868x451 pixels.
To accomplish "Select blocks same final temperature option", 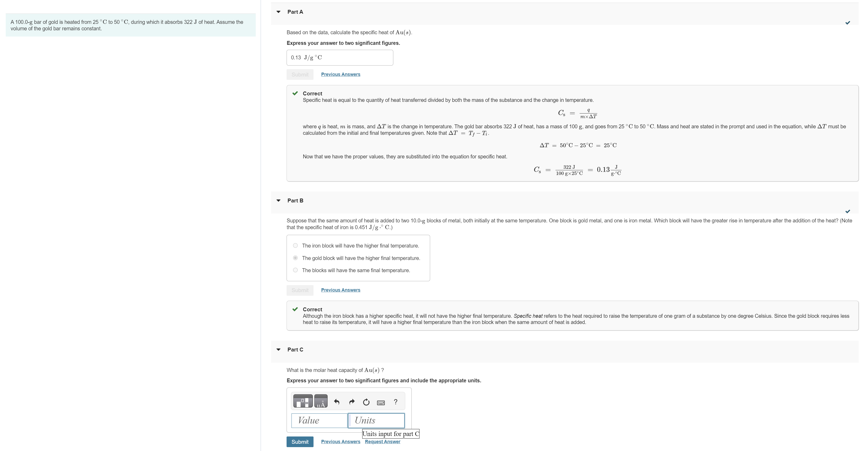I will [296, 270].
